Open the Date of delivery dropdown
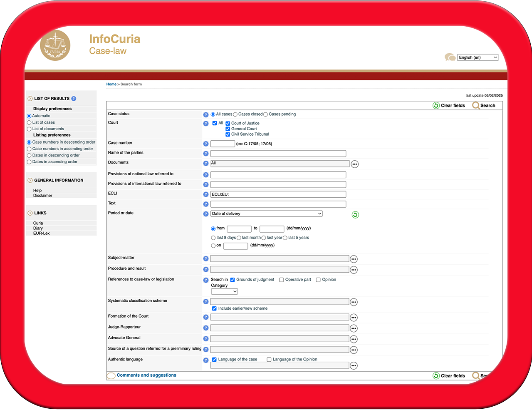This screenshot has width=532, height=410. [267, 214]
